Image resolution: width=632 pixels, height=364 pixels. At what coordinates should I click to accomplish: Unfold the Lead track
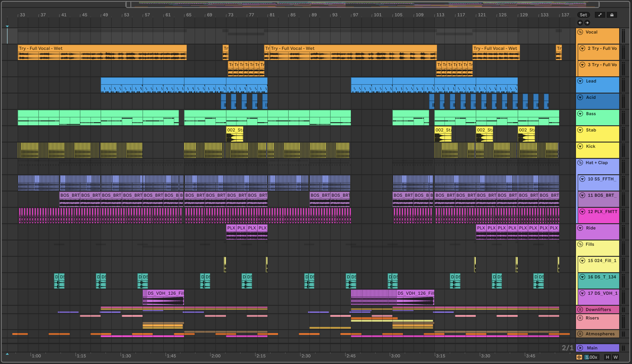[x=580, y=81]
